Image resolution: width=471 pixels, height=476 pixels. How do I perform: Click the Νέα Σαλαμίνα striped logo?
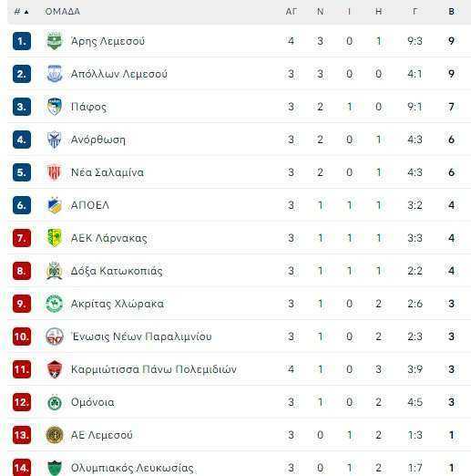[x=55, y=172]
